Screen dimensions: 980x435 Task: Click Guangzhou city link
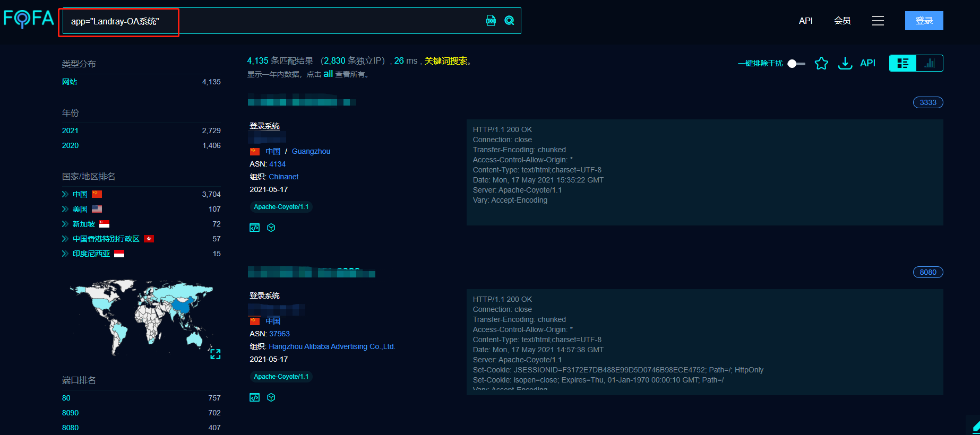pos(311,151)
